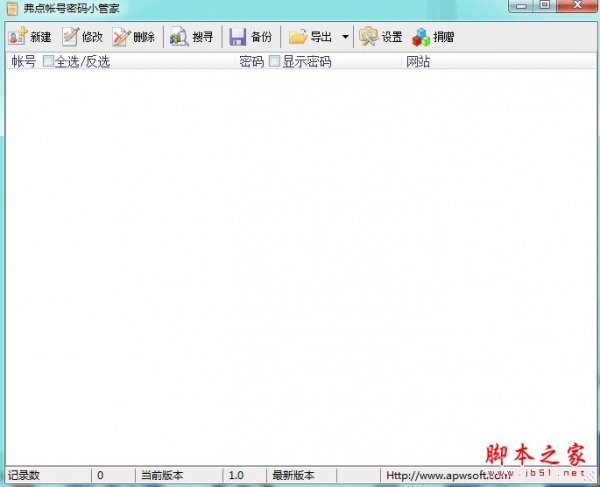This screenshot has width=600, height=487.
Task: Click the version value 1.0
Action: point(236,475)
